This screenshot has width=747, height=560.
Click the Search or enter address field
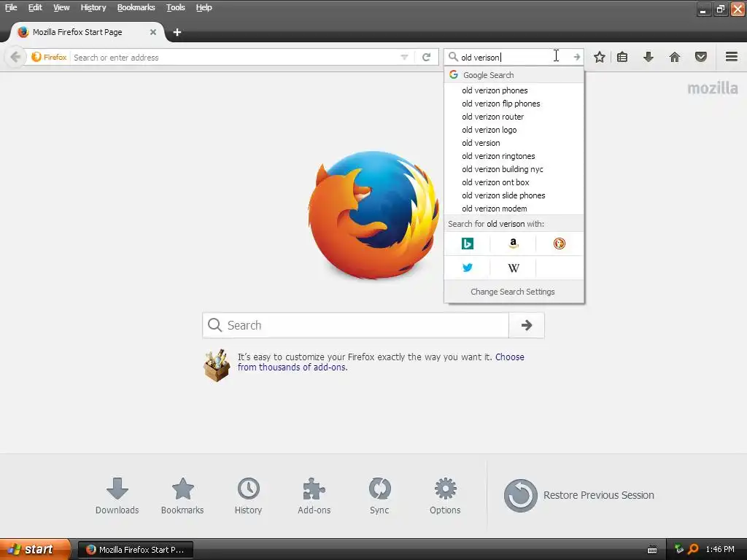[236, 57]
